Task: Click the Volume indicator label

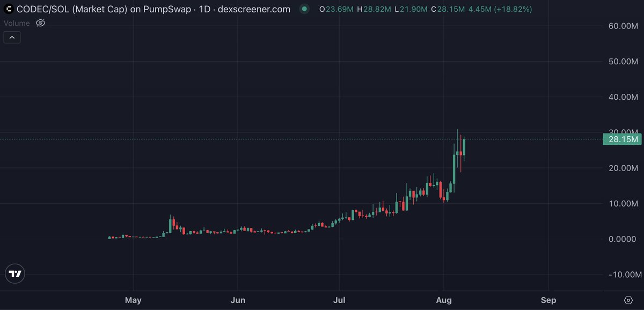Action: [x=17, y=23]
